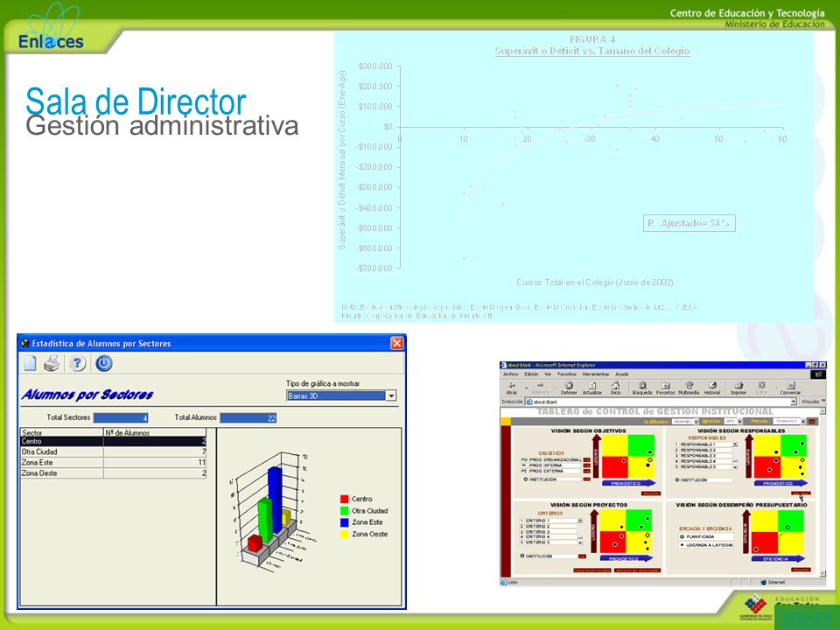Click the Inicio home icon in IE
The width and height of the screenshot is (840, 630).
pos(615,388)
